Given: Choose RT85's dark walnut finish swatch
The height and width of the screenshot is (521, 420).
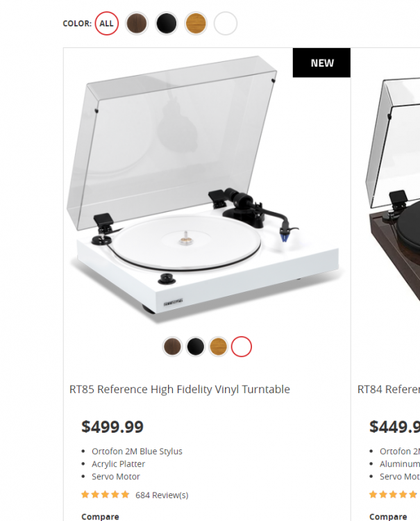Looking at the screenshot, I should coord(173,346).
